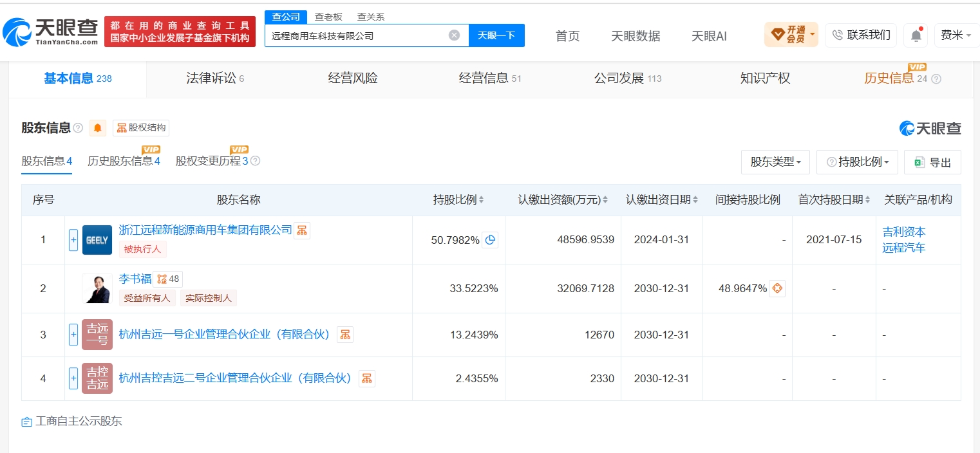Click the pie chart icon beside 50.7982%
Viewport: 980px width, 453px height.
490,240
